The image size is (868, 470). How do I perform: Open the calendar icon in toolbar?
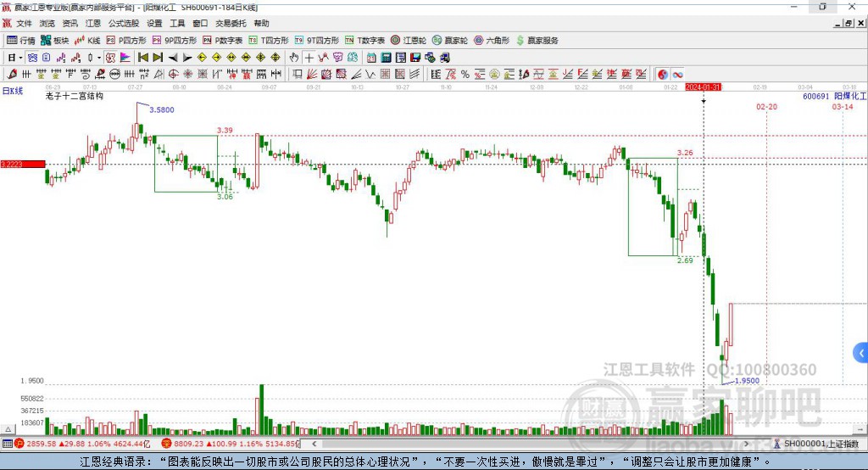371,58
